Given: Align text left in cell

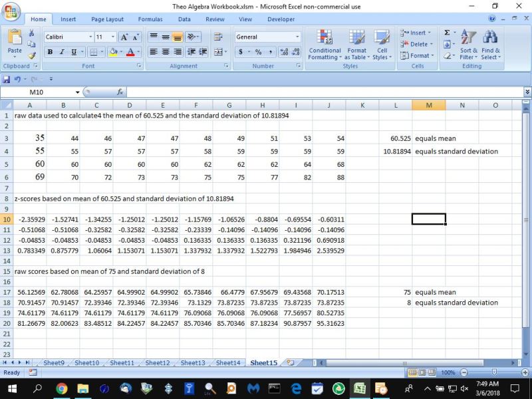Looking at the screenshot, I should (154, 52).
